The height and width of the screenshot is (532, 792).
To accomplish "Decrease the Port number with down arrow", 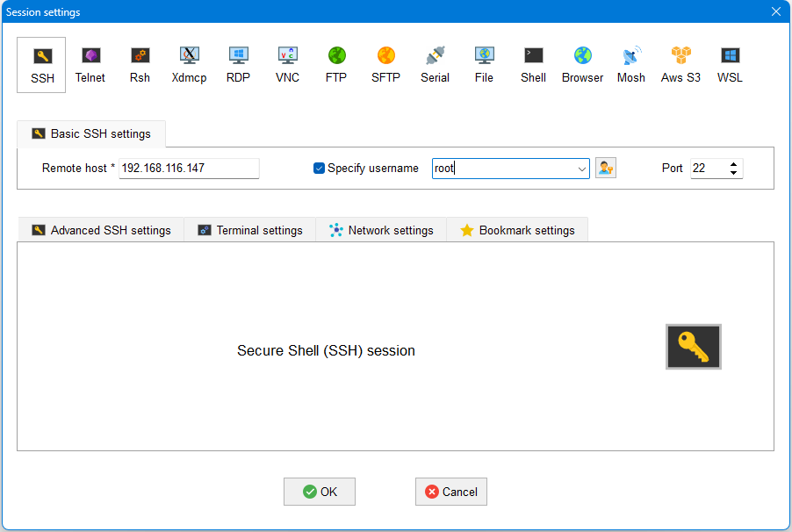I will coord(733,173).
